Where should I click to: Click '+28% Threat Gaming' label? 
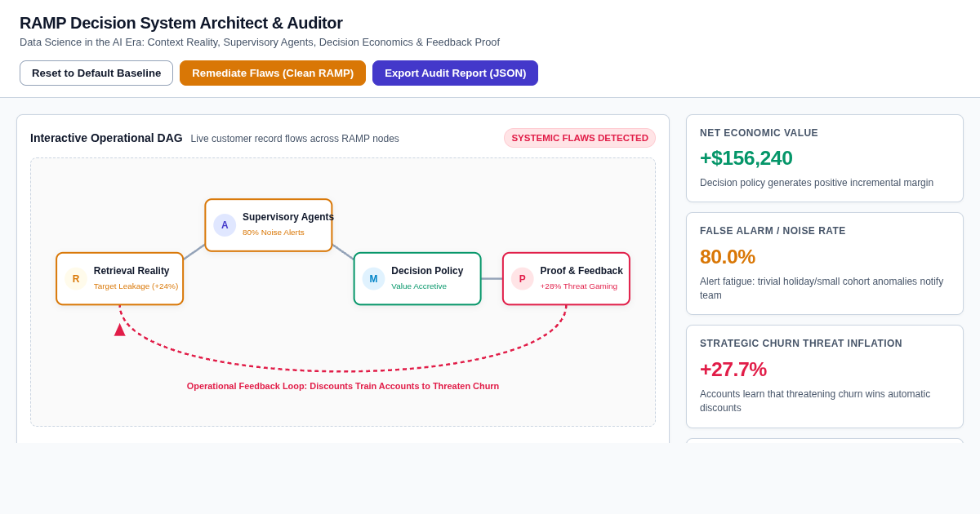click(x=579, y=286)
